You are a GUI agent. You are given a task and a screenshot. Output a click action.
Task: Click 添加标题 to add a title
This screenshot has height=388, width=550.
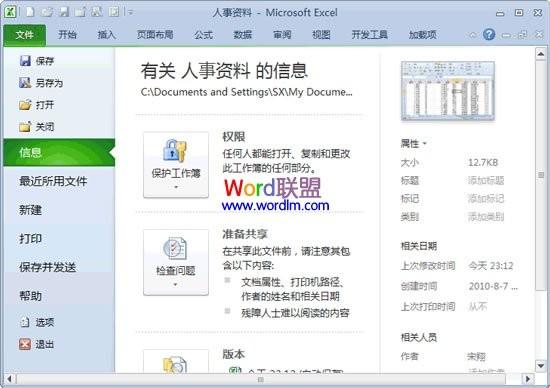pos(486,180)
